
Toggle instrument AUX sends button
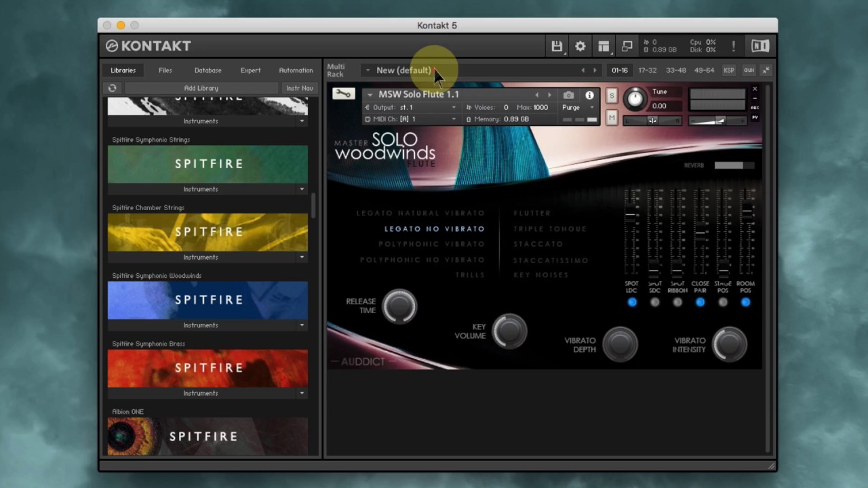click(755, 108)
